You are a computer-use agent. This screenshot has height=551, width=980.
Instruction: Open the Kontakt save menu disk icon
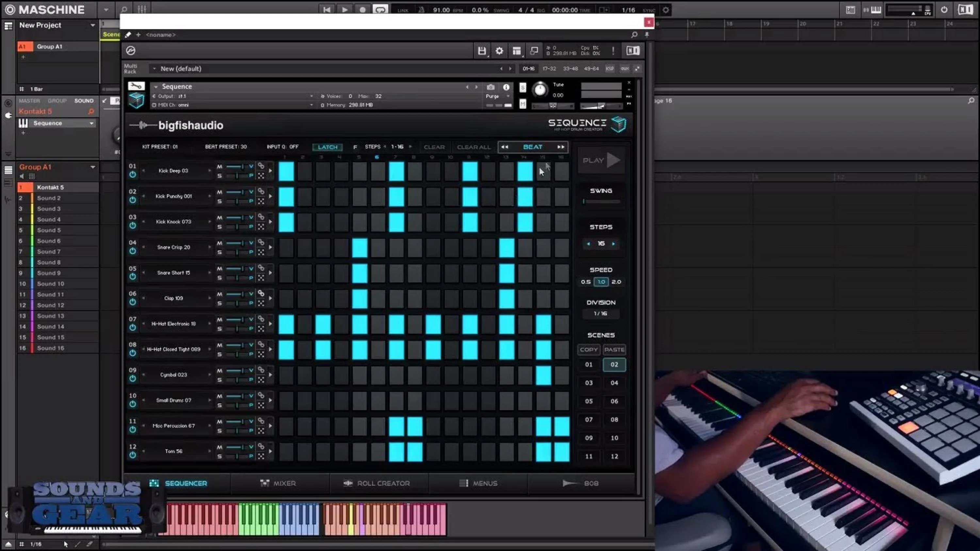[482, 51]
